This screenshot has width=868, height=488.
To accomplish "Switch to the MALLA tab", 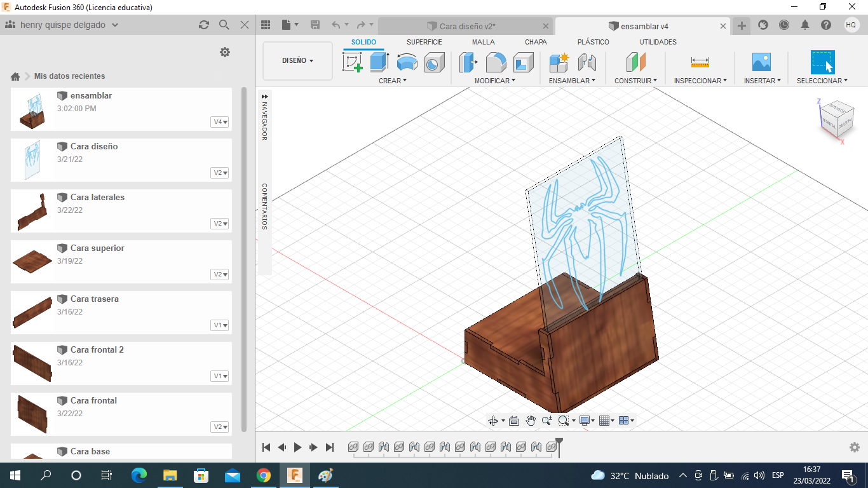I will point(483,42).
